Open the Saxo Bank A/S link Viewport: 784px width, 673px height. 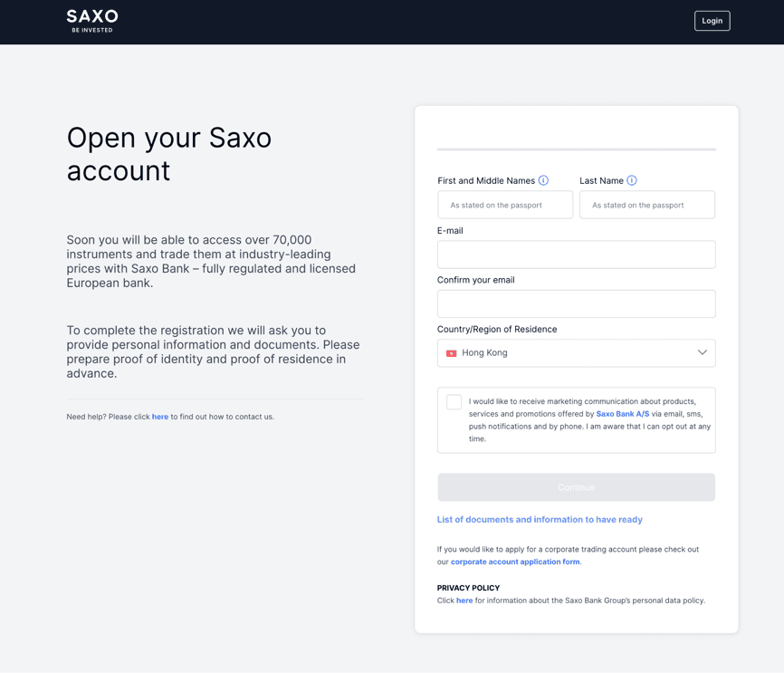pos(622,414)
